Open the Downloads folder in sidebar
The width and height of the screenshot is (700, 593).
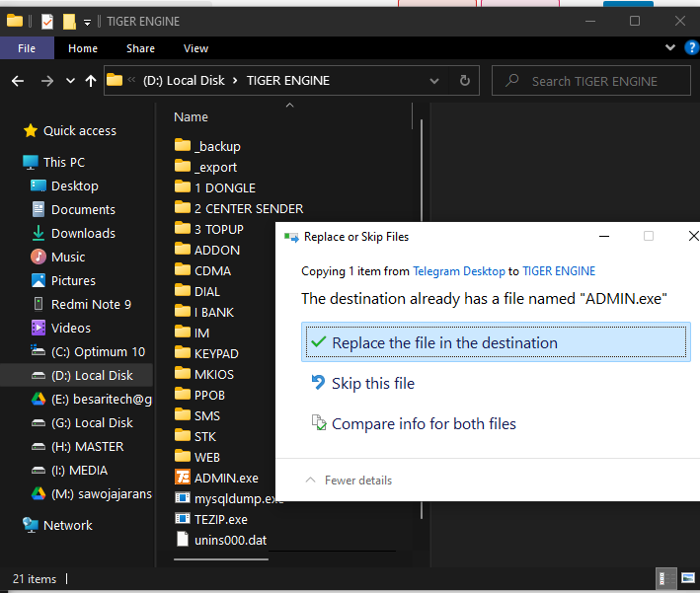coord(83,233)
